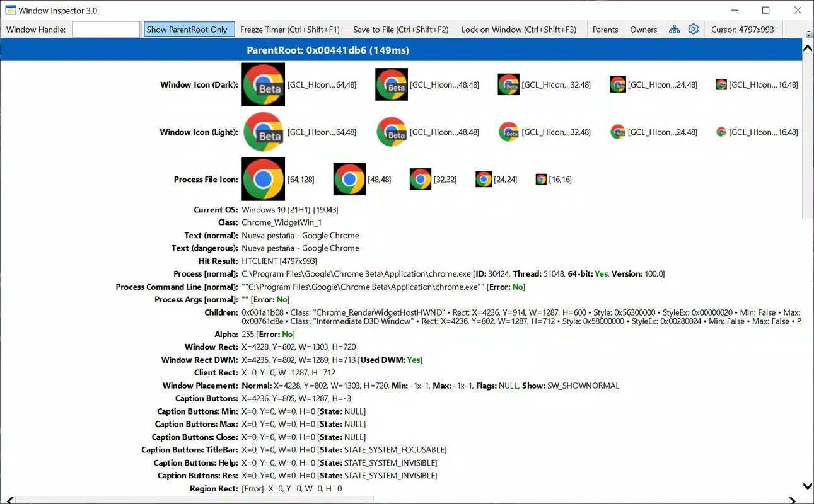Click light window icon sized 48,48

pyautogui.click(x=392, y=132)
